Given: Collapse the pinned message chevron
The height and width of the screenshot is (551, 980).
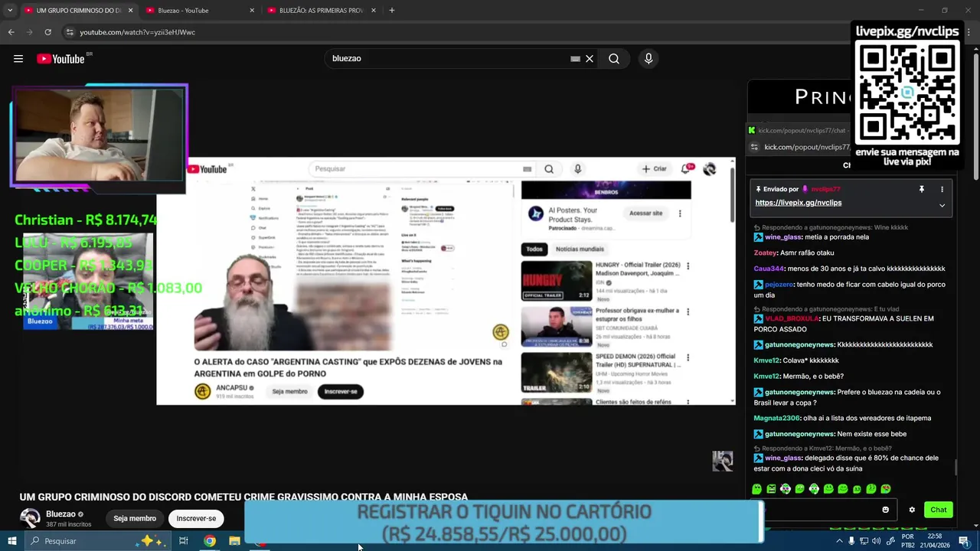Looking at the screenshot, I should click(942, 205).
